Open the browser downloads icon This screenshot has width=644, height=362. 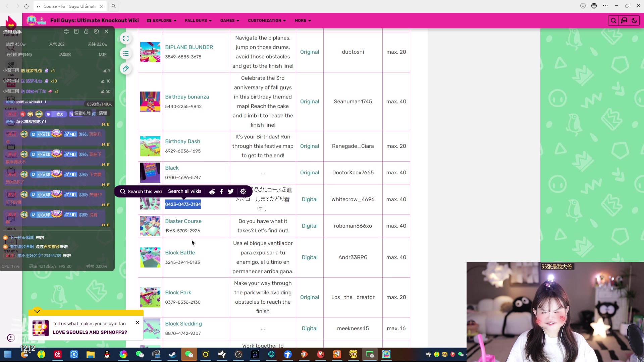(x=583, y=6)
